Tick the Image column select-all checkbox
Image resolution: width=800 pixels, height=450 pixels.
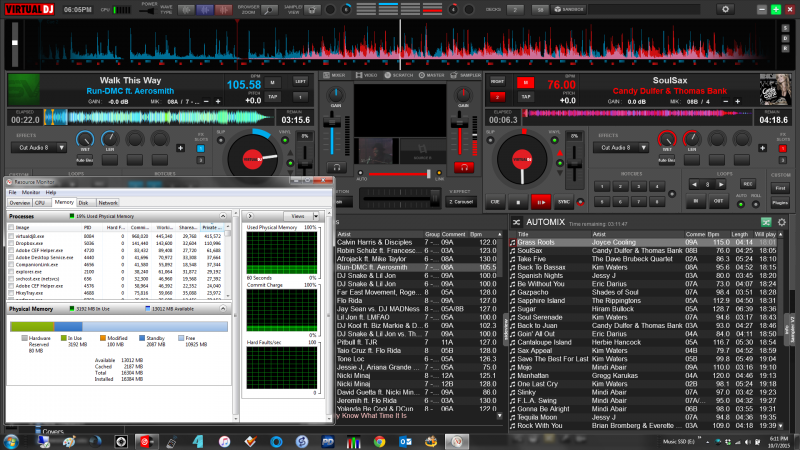point(11,228)
